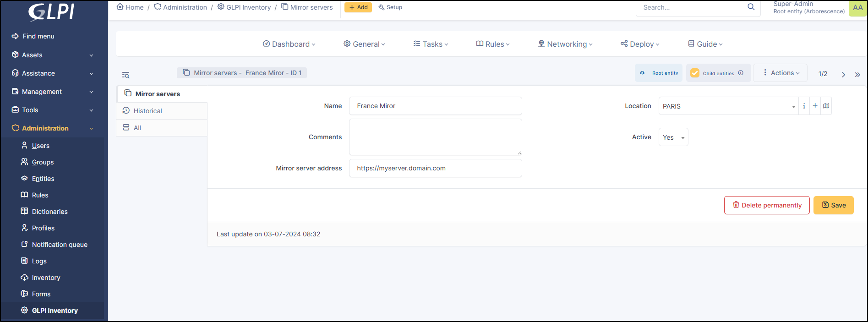Click the GLPI logo

click(51, 12)
